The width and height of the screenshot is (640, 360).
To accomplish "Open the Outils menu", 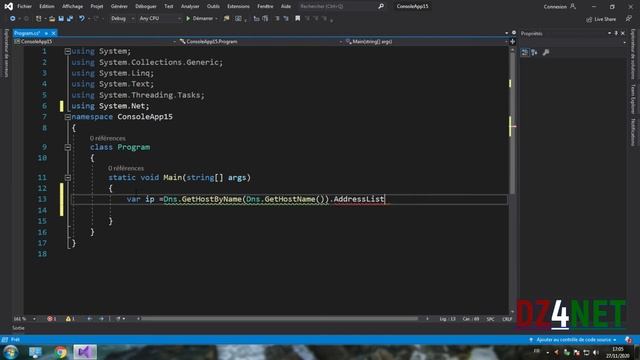I will pos(213,7).
